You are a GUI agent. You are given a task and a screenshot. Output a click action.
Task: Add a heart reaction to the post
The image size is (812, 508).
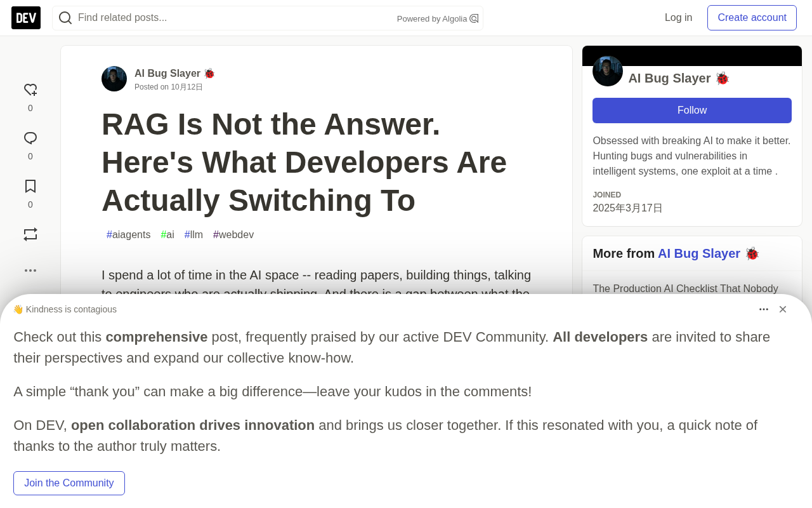coord(30,90)
